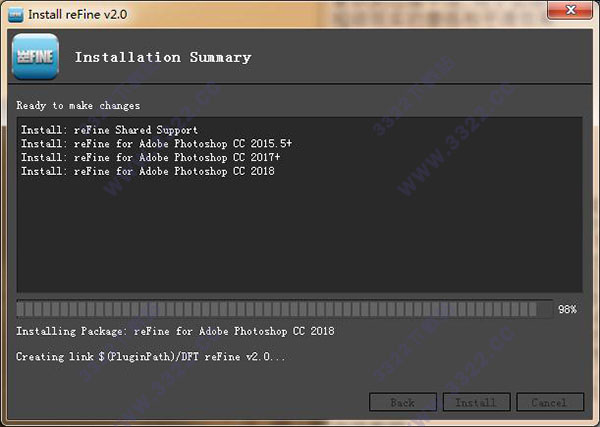Select the 'Photoshop CC 2017+' install line

150,158
